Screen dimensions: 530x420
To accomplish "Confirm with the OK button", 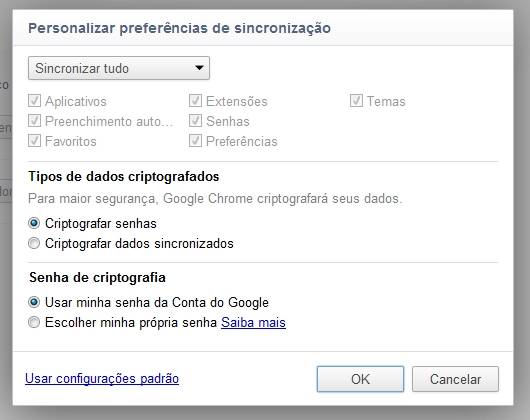I will coord(360,379).
